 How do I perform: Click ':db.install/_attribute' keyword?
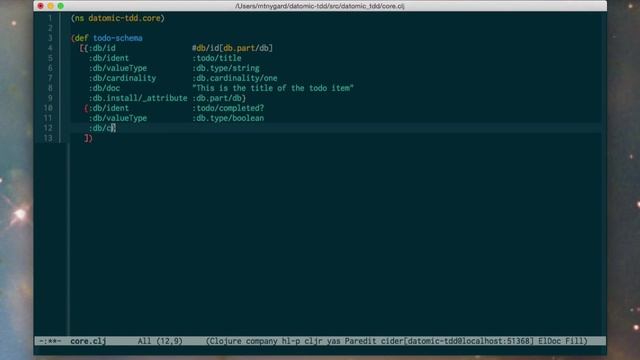(138, 98)
